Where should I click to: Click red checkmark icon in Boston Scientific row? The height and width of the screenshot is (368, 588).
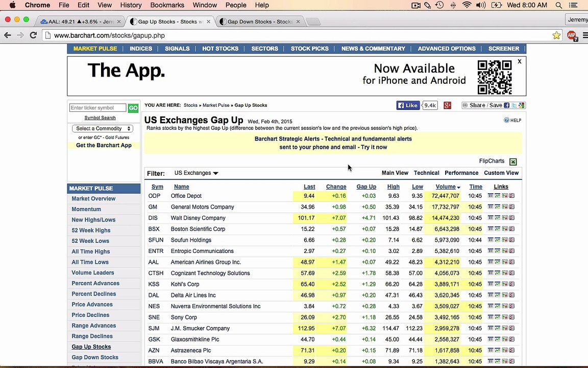pyautogui.click(x=512, y=228)
